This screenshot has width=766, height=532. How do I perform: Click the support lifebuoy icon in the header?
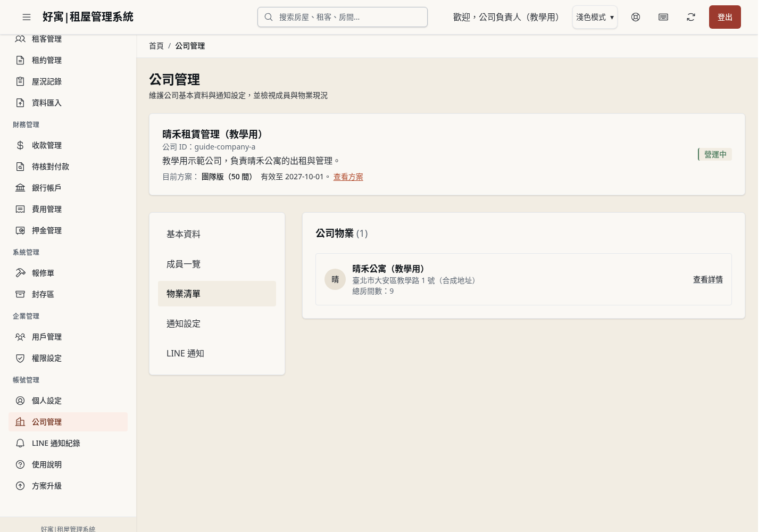pyautogui.click(x=636, y=17)
